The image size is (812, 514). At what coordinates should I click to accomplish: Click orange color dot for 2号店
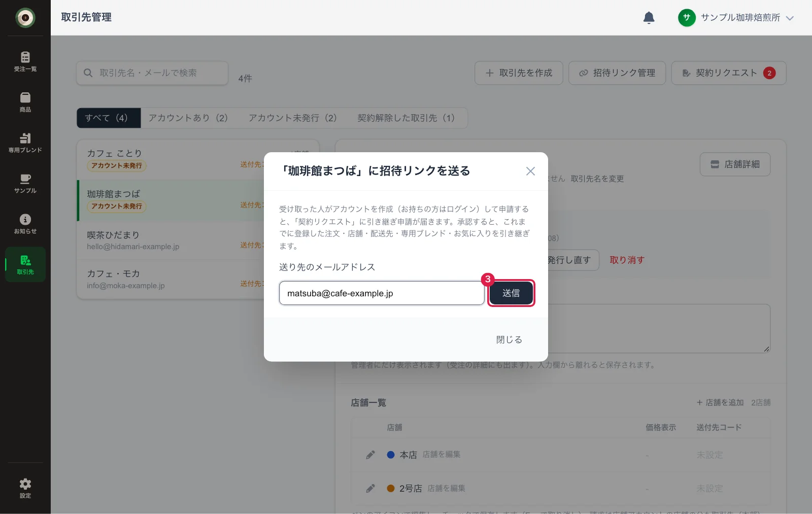[x=391, y=488]
